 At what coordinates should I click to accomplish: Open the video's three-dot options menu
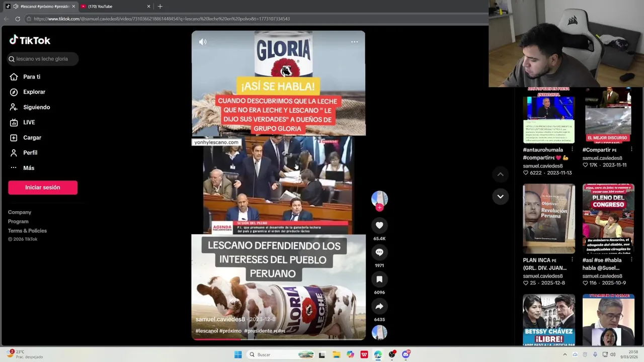click(x=354, y=42)
